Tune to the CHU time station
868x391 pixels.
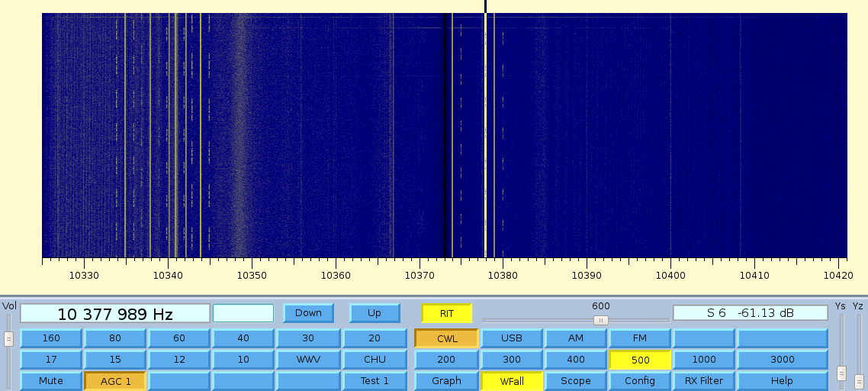click(375, 360)
